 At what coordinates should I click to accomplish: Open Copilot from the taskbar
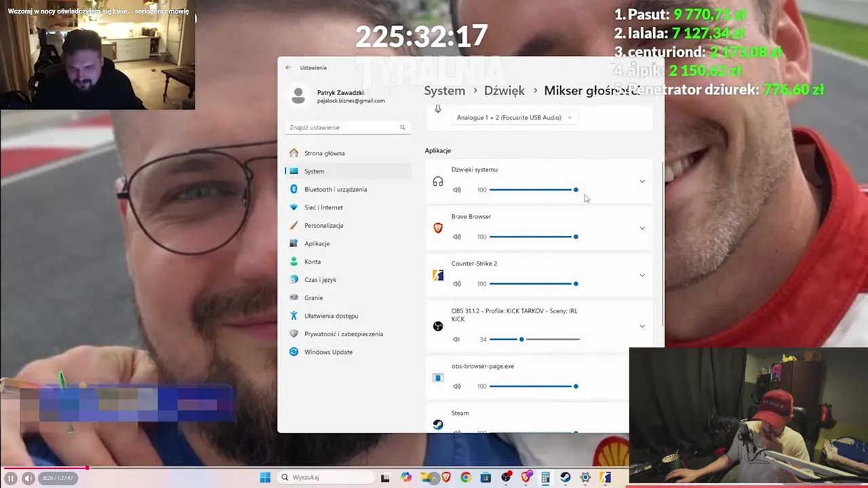pos(406,477)
